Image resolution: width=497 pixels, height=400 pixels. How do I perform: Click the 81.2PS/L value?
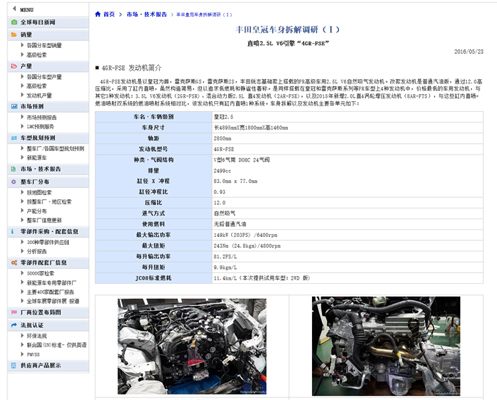tap(225, 257)
